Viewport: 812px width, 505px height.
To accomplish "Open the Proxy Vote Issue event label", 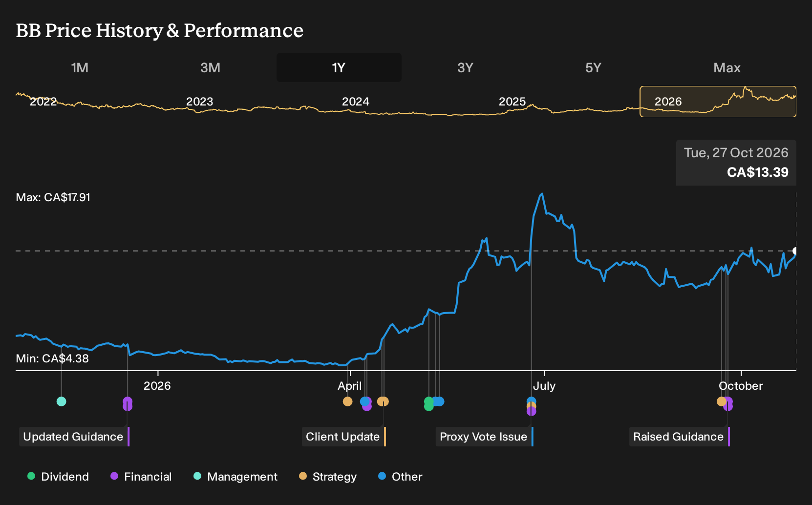I will 484,437.
